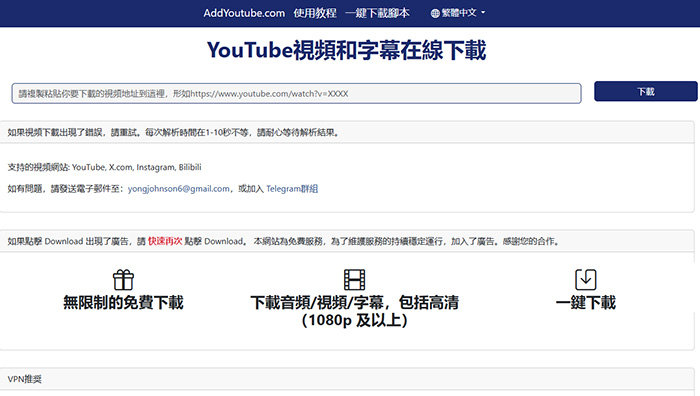
Task: Click the one-click download arrow icon
Action: tap(586, 280)
